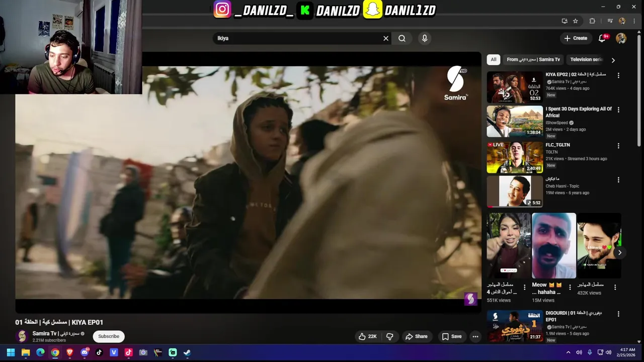The image size is (644, 362).
Task: Open the 1:38:04 Africa video thumbnail
Action: [515, 121]
